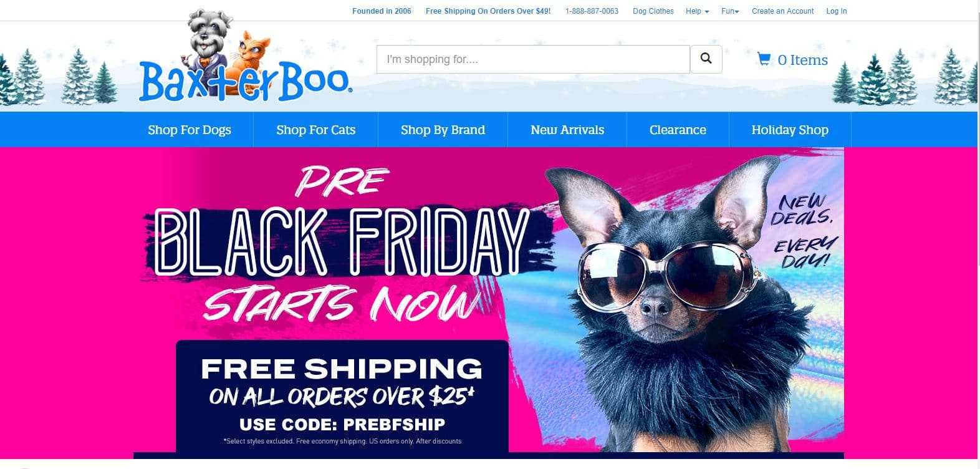Open Shop For Cats menu
Viewport: 980px width, 469px height.
pyautogui.click(x=316, y=130)
